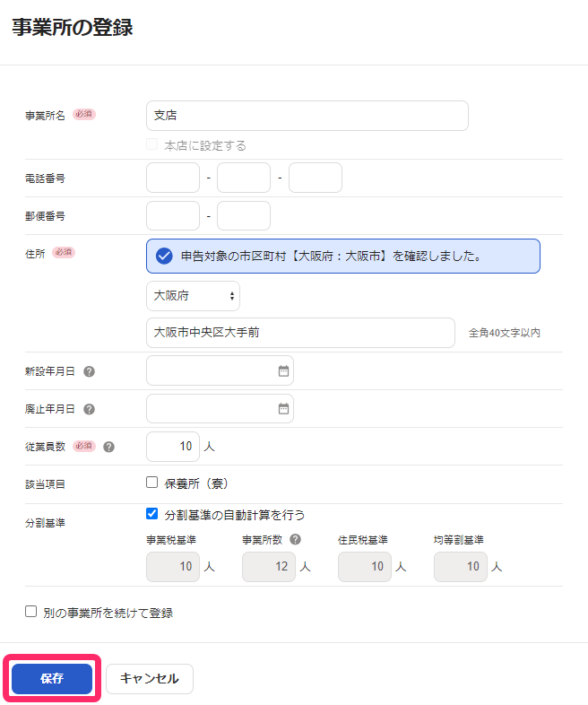Check 別の事業所を続けて登録 checkbox
Viewport: 588px width, 705px height.
click(30, 612)
